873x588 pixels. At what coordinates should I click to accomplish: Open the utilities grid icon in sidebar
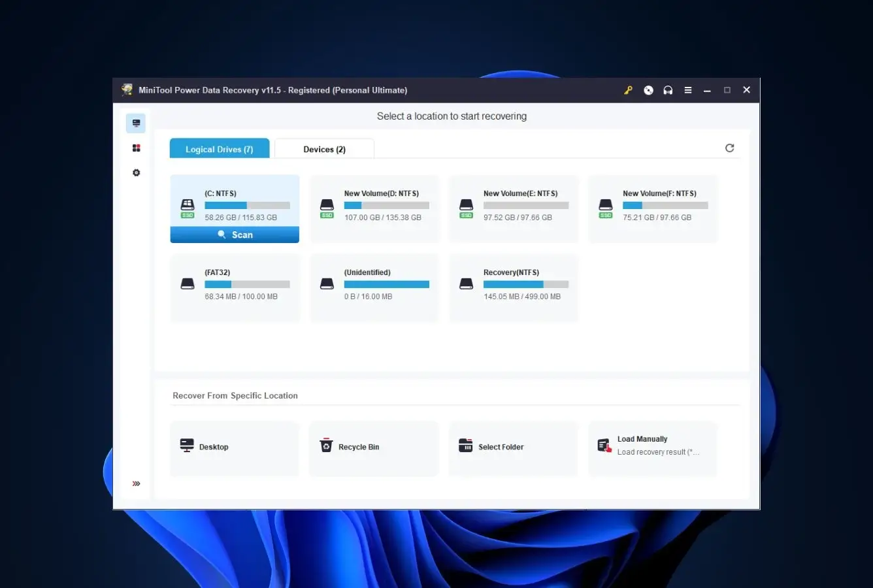pos(136,148)
